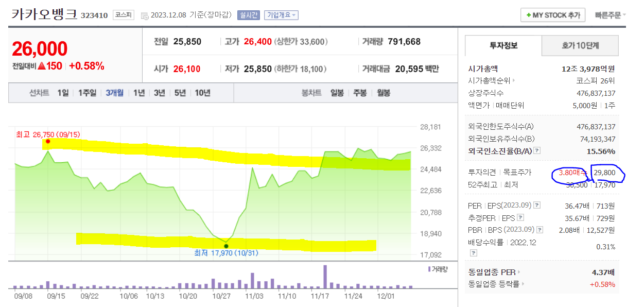Click the calendar icon beside 2023.12.08 date
This screenshot has width=644, height=307.
coord(144,15)
